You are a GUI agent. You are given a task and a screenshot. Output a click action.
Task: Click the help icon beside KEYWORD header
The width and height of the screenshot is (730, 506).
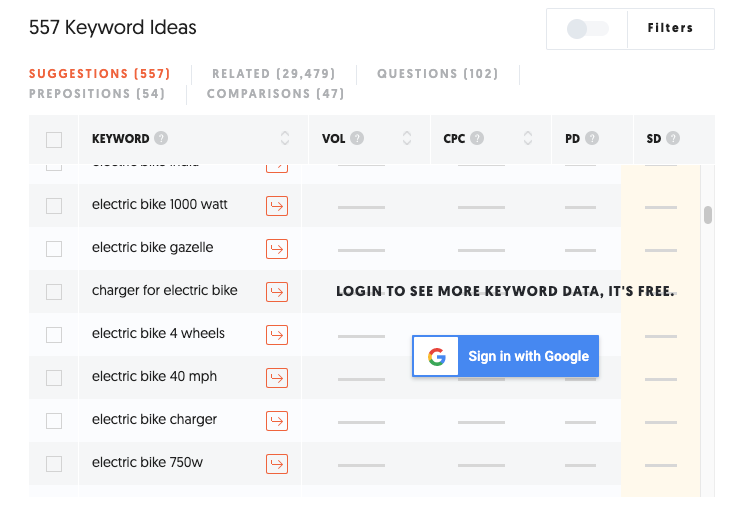pyautogui.click(x=161, y=139)
